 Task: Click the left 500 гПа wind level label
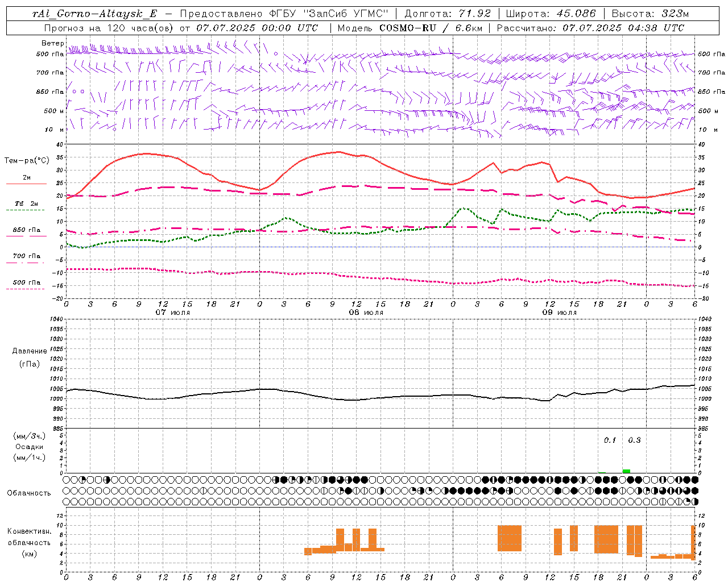pyautogui.click(x=50, y=55)
